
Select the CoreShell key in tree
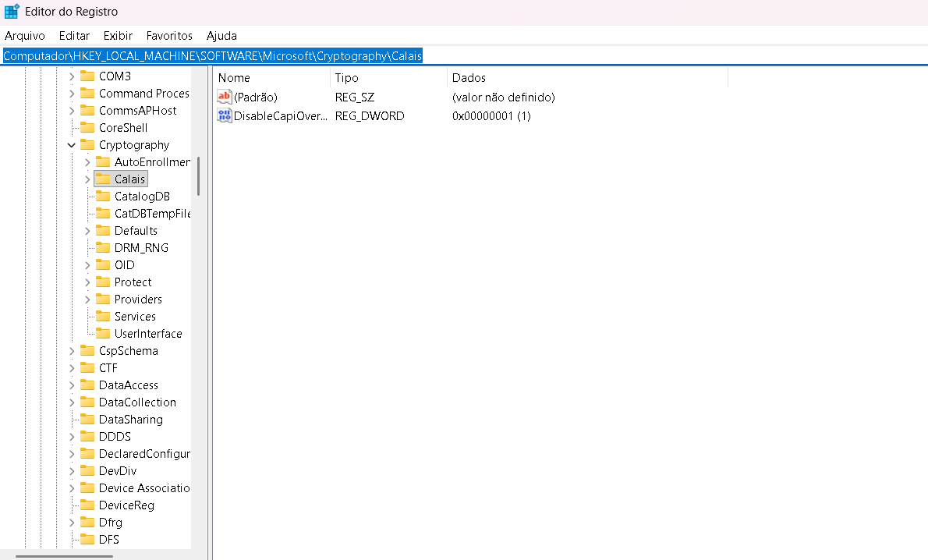(122, 128)
